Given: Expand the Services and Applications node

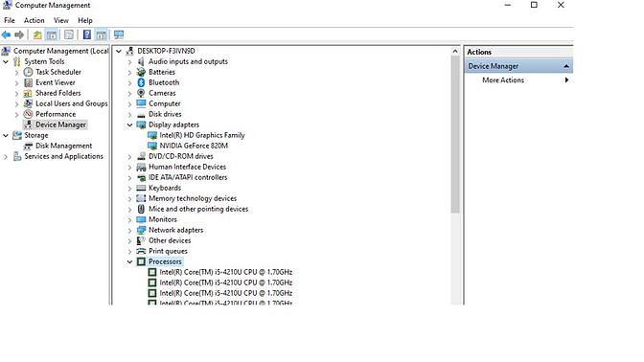Looking at the screenshot, I should point(6,156).
